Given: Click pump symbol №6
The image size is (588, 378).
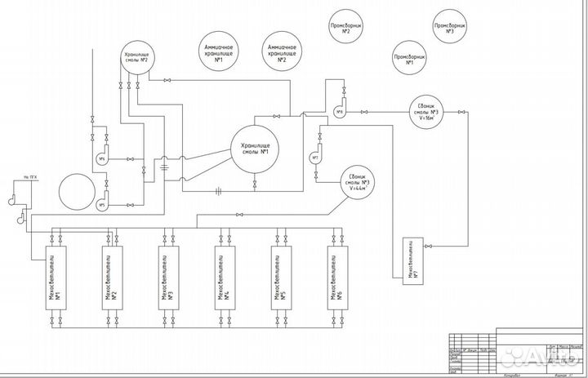Looking at the screenshot, I should (102, 158).
